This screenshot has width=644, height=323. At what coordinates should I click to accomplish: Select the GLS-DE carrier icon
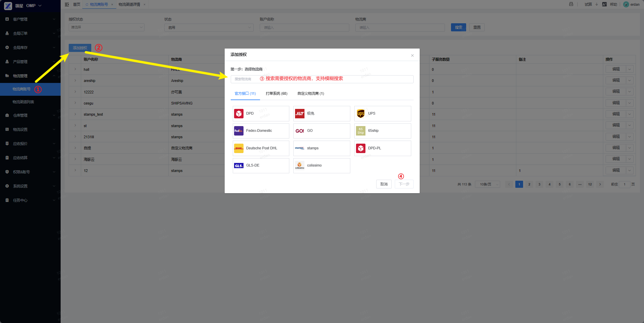pyautogui.click(x=239, y=166)
